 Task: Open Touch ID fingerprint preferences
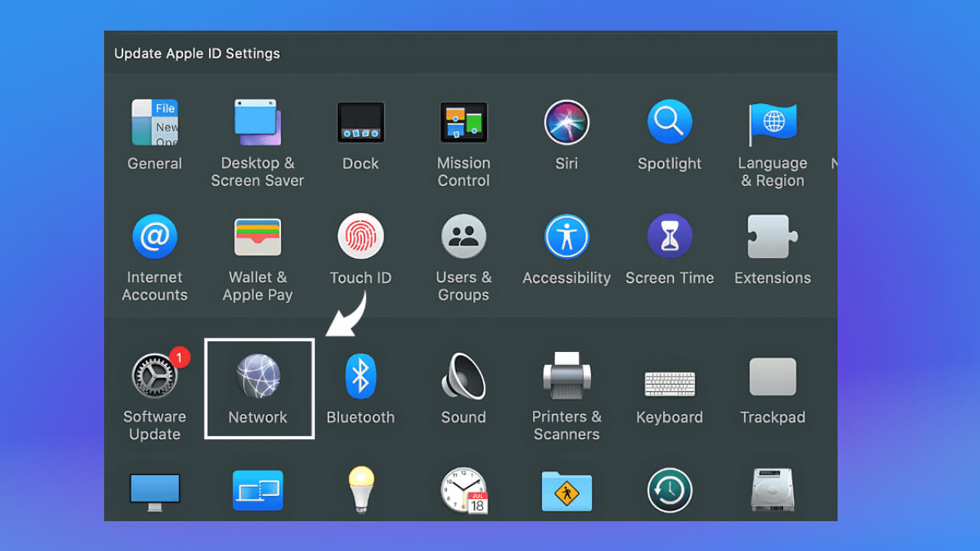[361, 236]
